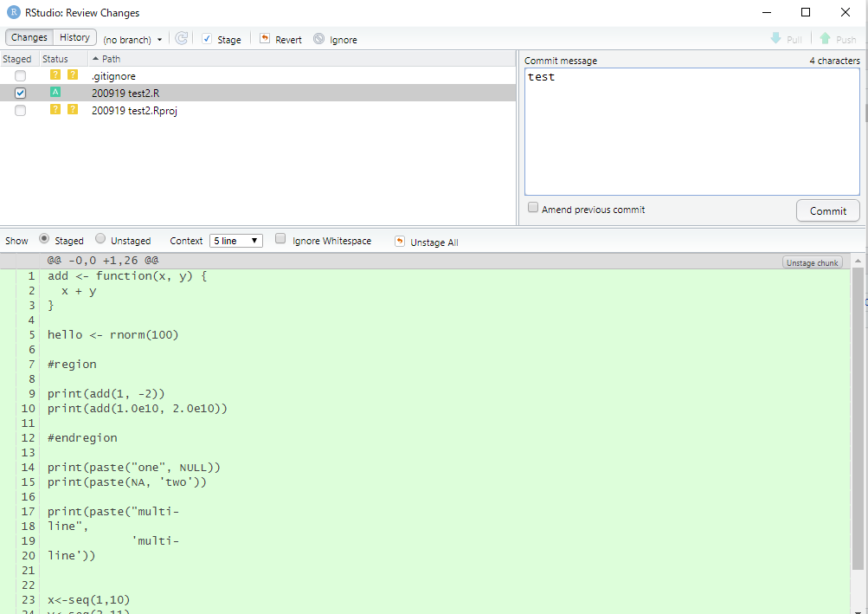Click diff line 7 #region
The image size is (868, 614).
[x=72, y=364]
